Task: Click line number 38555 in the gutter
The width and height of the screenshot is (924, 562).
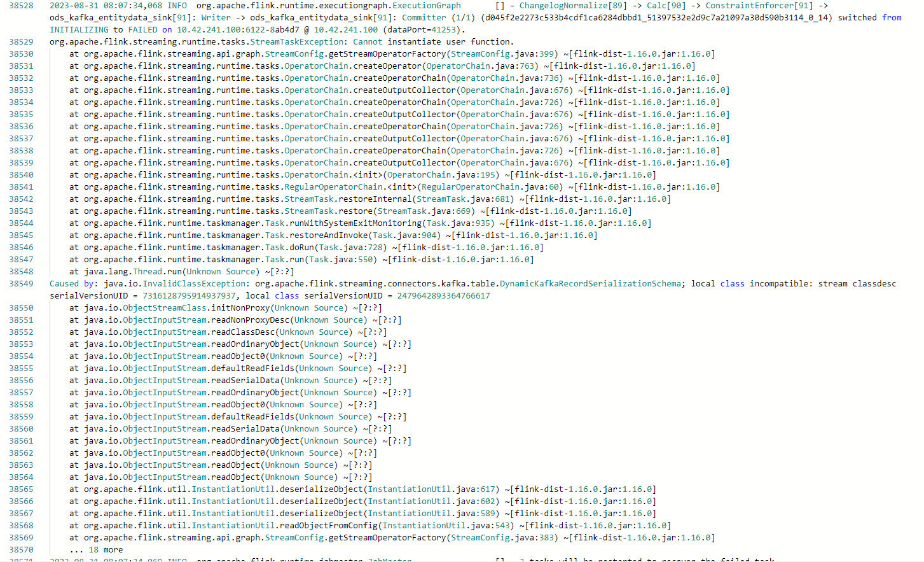Action: point(21,369)
